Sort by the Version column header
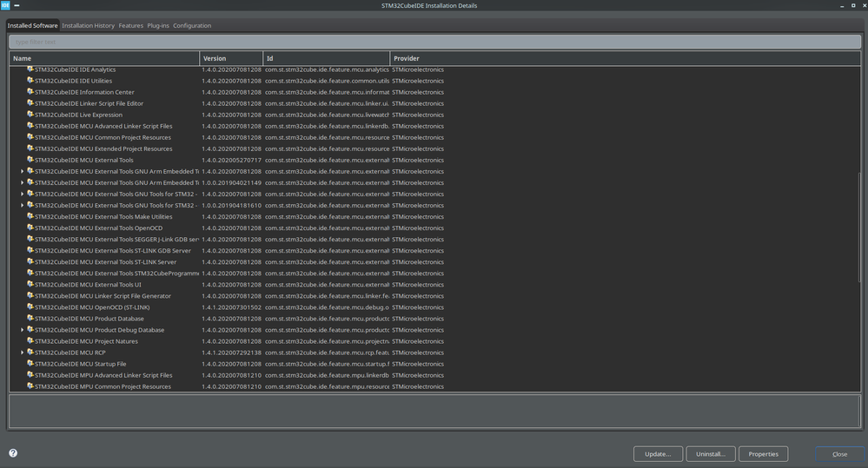The height and width of the screenshot is (468, 868). click(231, 58)
